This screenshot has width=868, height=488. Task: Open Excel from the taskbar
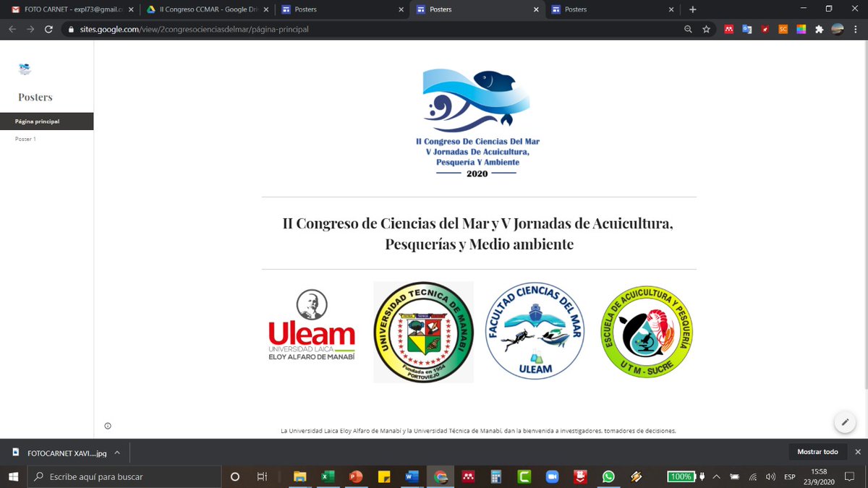pyautogui.click(x=327, y=476)
